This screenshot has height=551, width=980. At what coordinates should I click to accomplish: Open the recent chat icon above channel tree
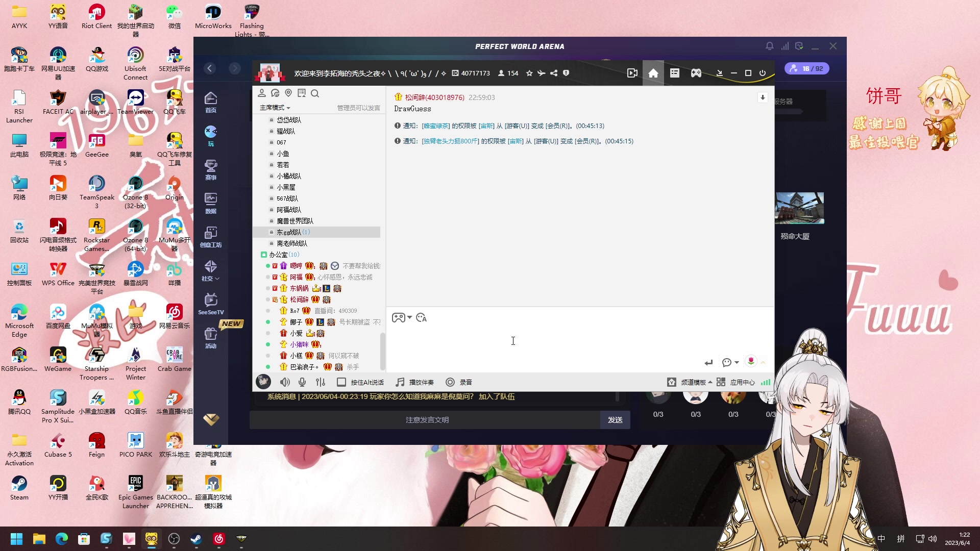275,93
